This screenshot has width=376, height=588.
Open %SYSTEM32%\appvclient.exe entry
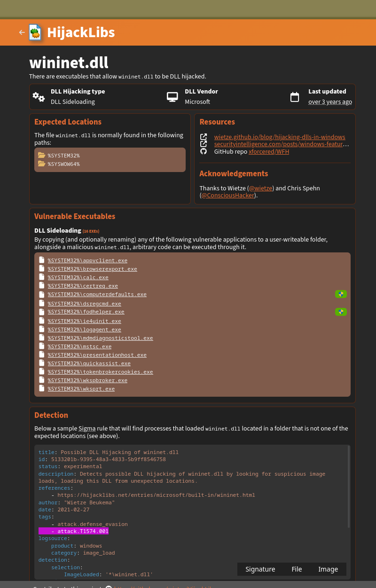coord(87,260)
